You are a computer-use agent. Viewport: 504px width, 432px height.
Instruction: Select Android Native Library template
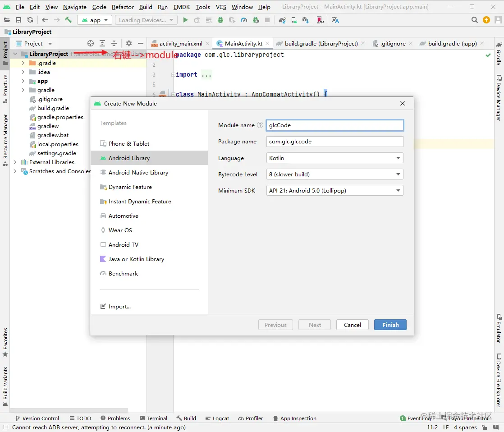(149, 172)
